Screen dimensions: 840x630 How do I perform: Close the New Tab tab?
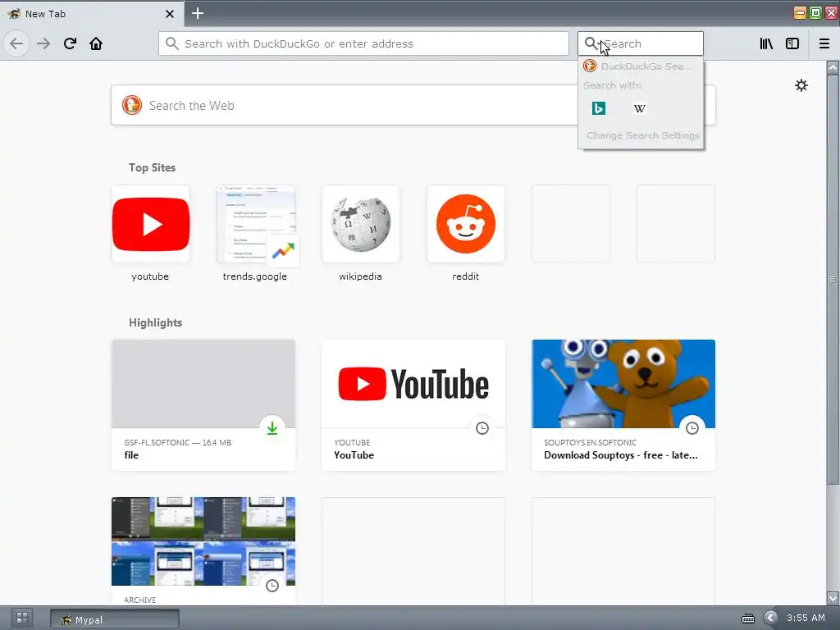click(x=169, y=14)
